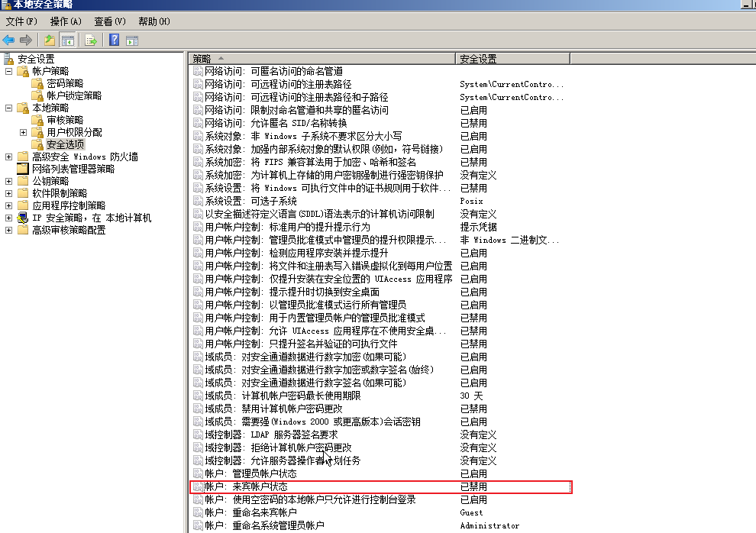Image resolution: width=756 pixels, height=533 pixels.
Task: Select 审核策略 in the tree
Action: [x=65, y=121]
